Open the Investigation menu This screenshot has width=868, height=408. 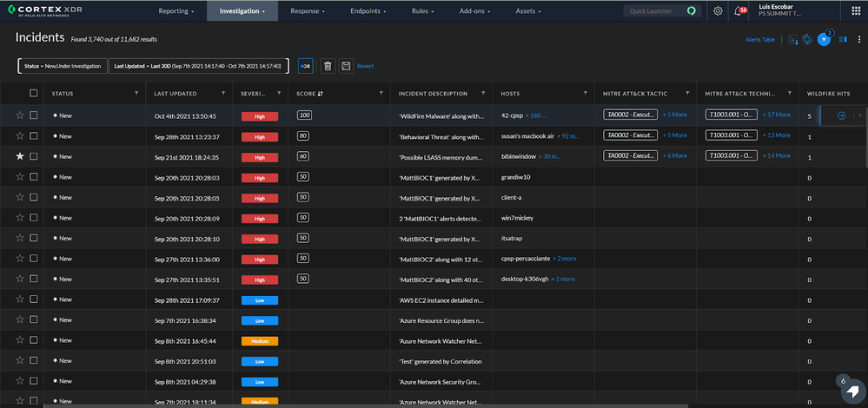tap(242, 11)
